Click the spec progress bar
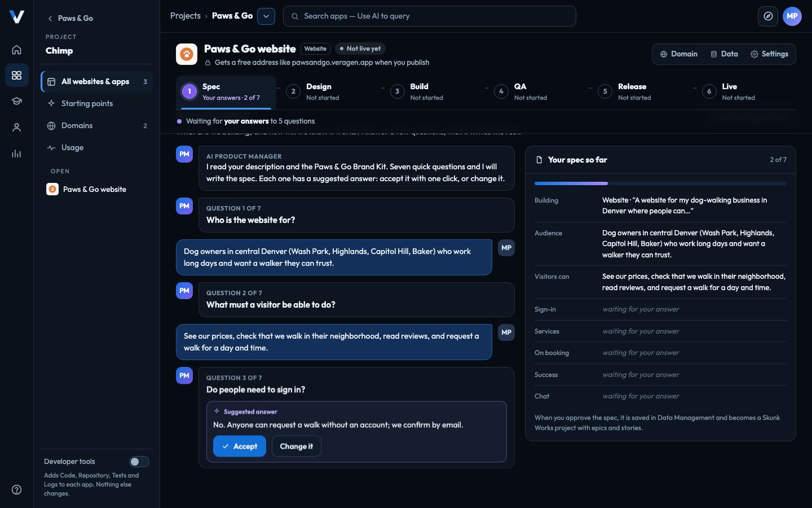 coord(660,183)
